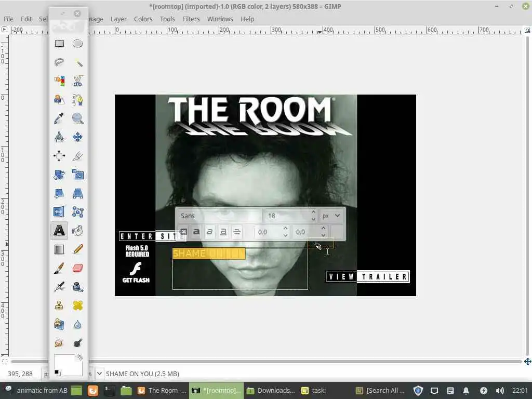Select the Zoom magnifier tool

[78, 118]
